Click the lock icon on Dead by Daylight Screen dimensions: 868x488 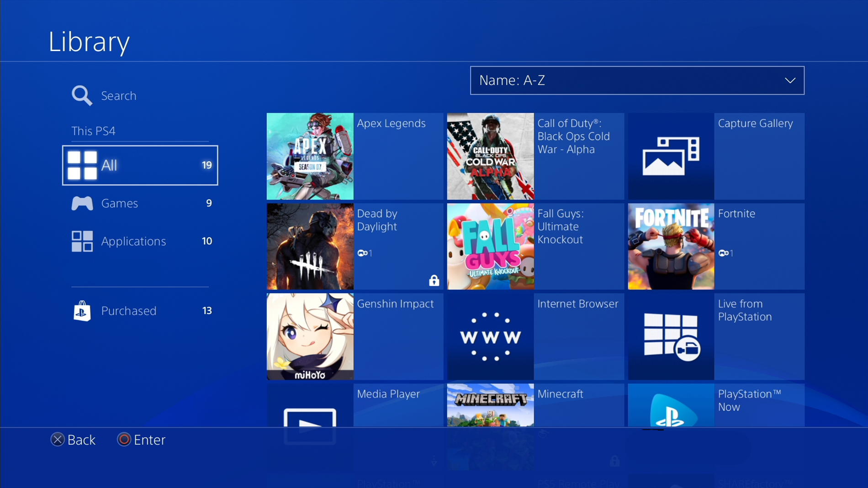click(434, 280)
